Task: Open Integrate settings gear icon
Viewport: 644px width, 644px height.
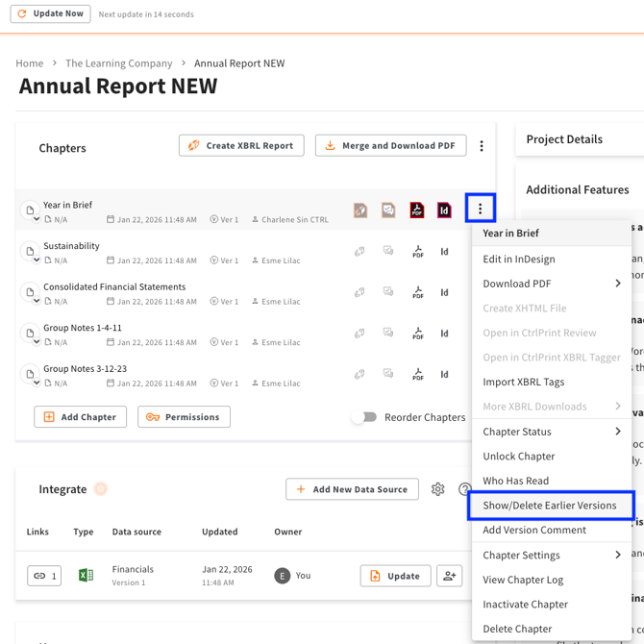Action: (438, 489)
